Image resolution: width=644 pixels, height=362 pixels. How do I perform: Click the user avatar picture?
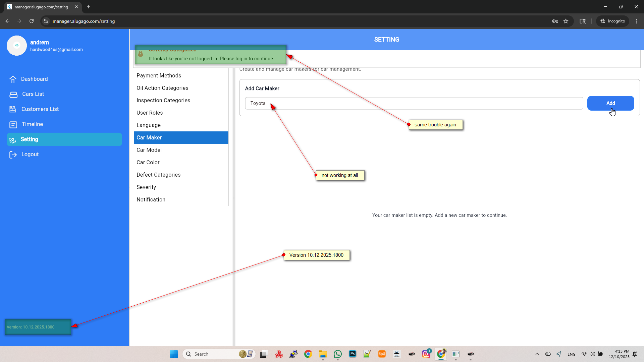coord(17,46)
